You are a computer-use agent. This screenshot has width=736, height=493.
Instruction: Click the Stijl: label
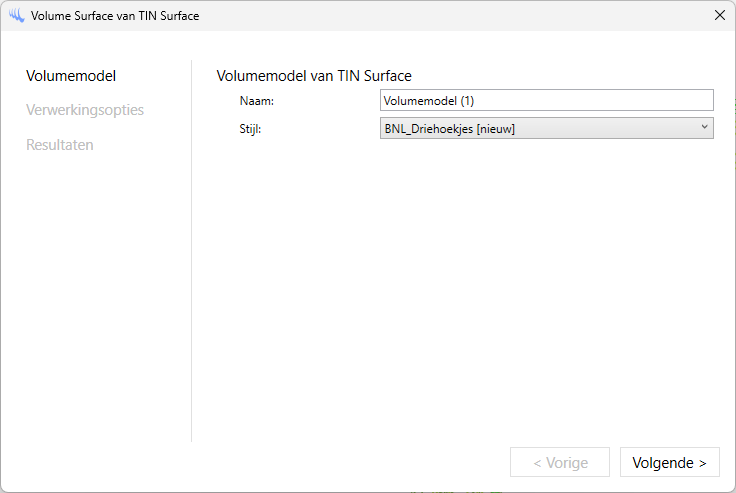(x=253, y=129)
